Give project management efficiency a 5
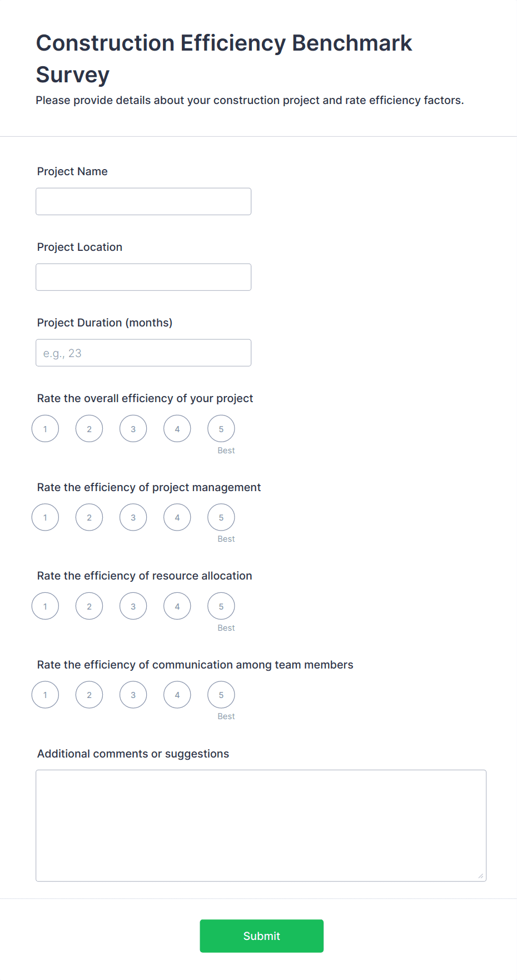517x980 pixels. pyautogui.click(x=221, y=517)
